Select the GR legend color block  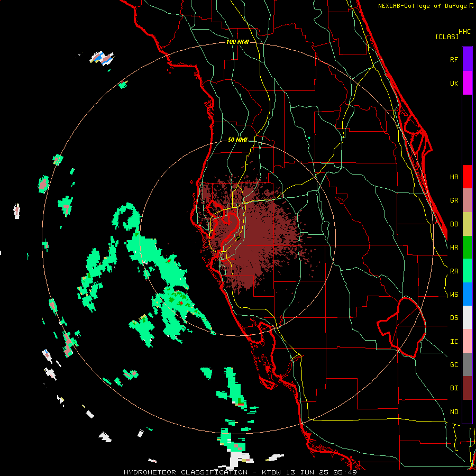(x=467, y=200)
